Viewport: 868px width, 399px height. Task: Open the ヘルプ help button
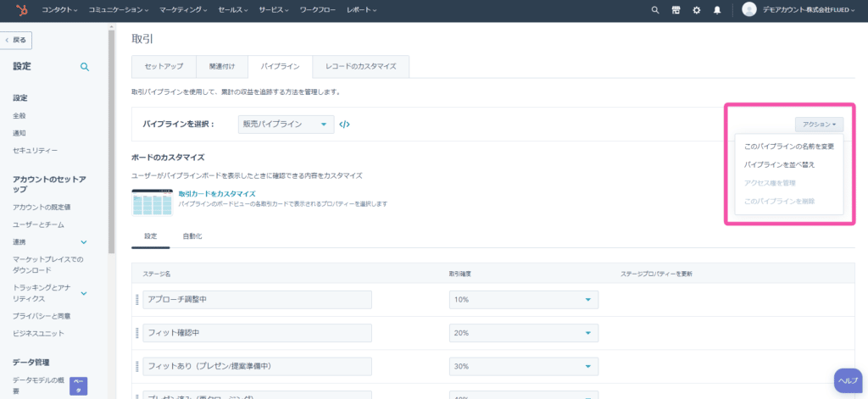pyautogui.click(x=848, y=380)
